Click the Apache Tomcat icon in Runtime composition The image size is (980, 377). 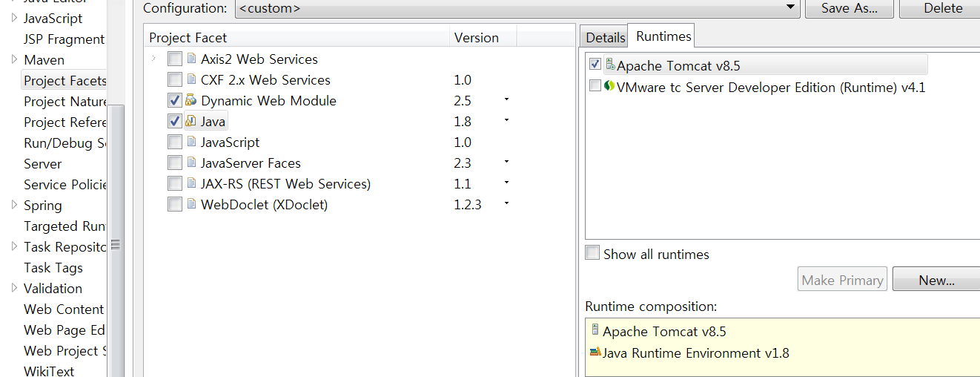[595, 330]
